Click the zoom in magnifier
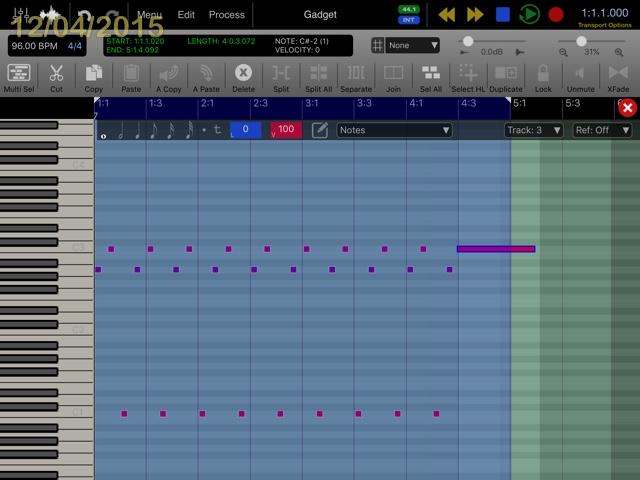Viewport: 640px width, 480px height. pos(619,52)
